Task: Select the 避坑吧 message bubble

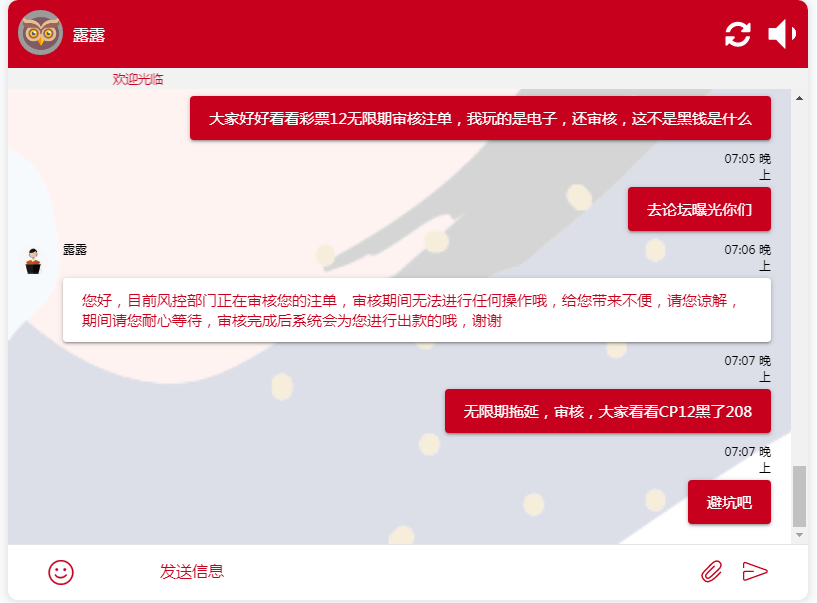Action: 729,502
